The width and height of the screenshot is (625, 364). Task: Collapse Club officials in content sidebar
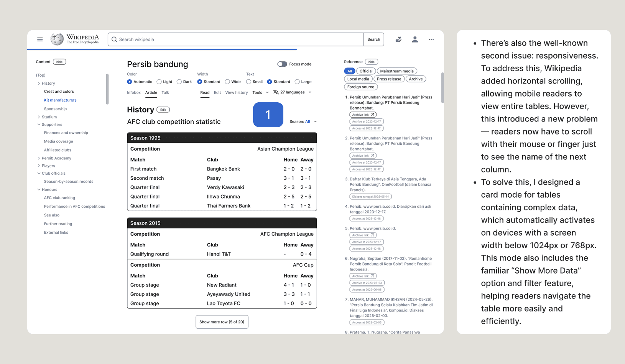(x=39, y=173)
